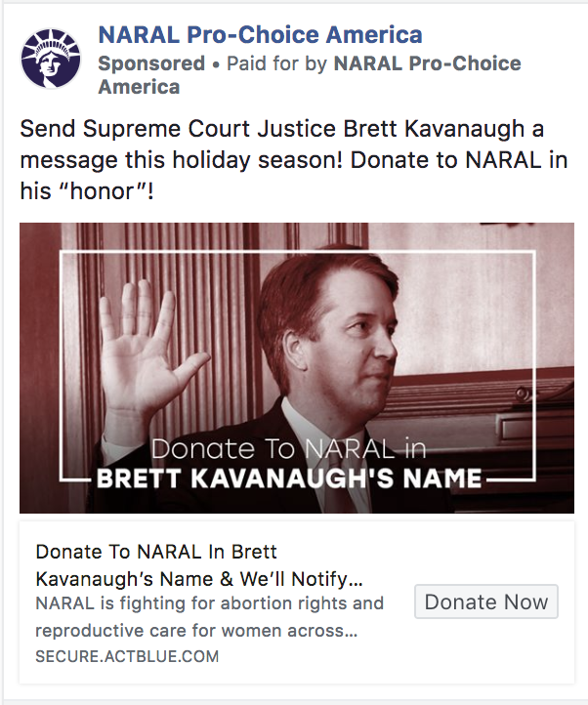This screenshot has width=588, height=705.
Task: Click the 'his "honor"!' line of text
Action: tap(87, 191)
